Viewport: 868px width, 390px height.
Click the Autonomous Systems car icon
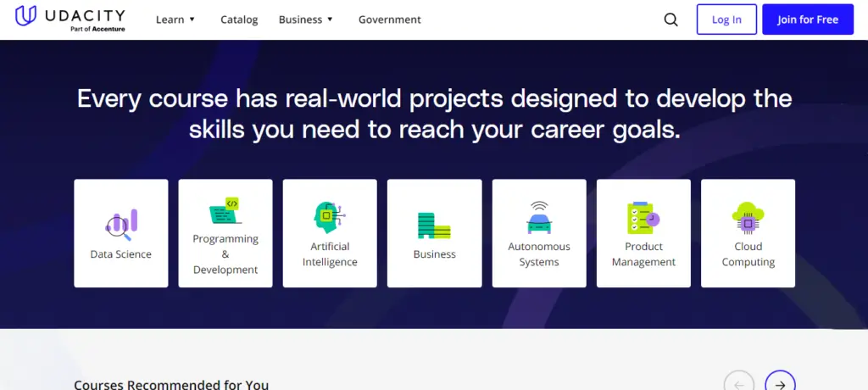(538, 217)
